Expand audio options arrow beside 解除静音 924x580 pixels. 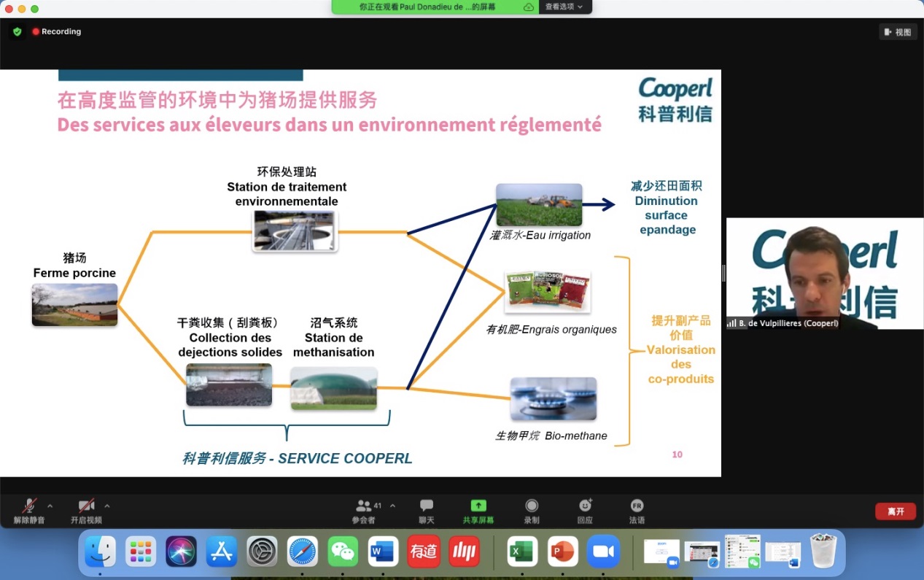(50, 506)
